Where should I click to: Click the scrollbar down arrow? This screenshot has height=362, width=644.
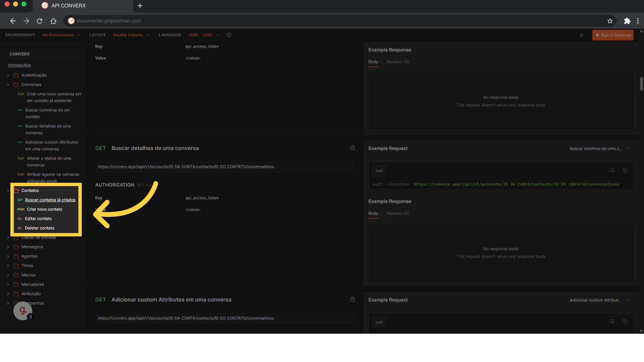641,331
